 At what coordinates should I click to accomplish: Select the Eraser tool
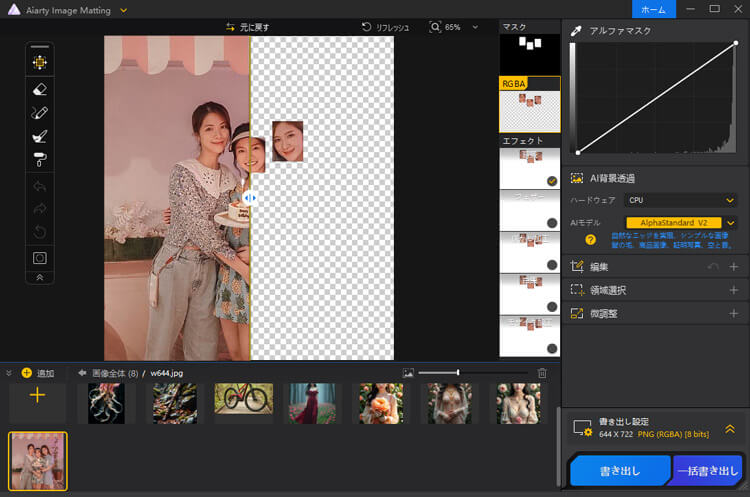[40, 88]
